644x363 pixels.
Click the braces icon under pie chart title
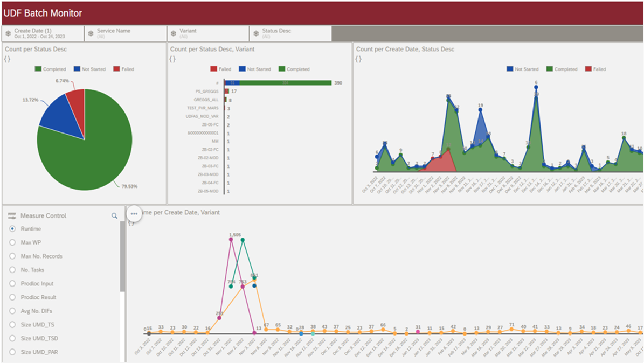[8, 59]
